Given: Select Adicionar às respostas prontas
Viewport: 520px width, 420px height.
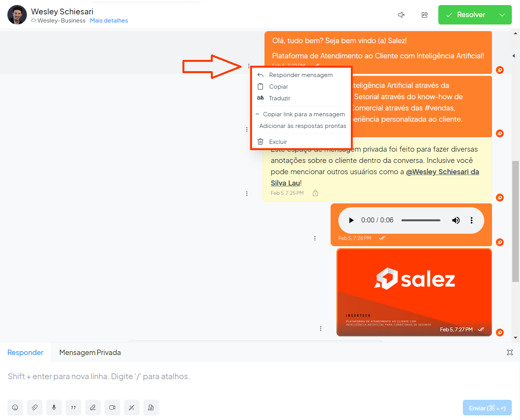Looking at the screenshot, I should 301,126.
